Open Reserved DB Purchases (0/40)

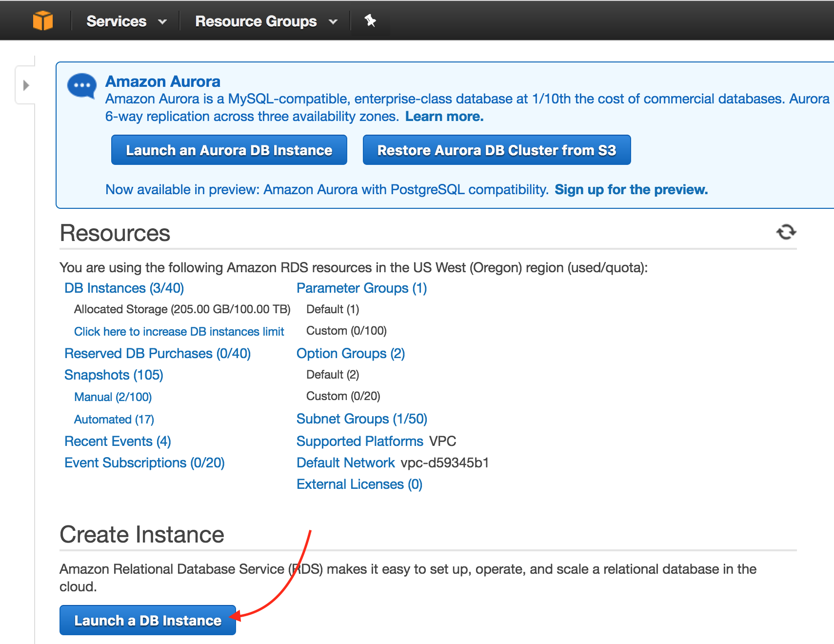point(158,353)
